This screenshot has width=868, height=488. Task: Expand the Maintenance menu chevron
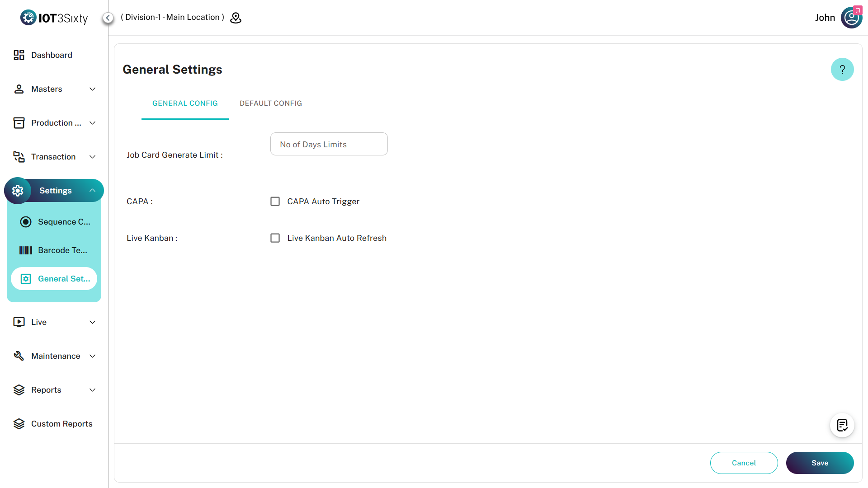click(93, 356)
